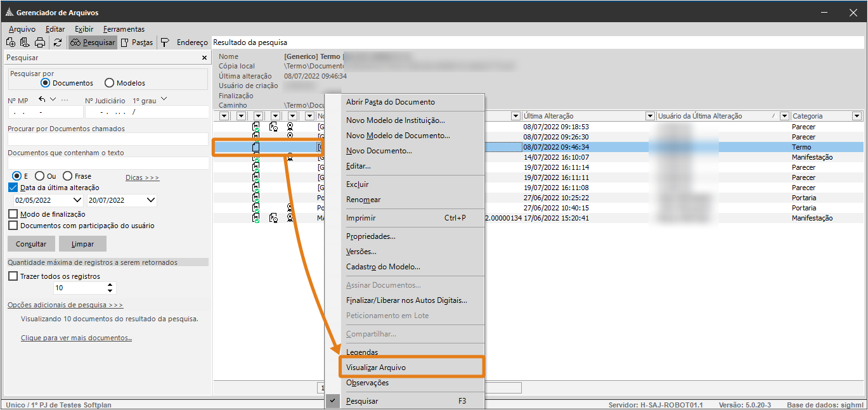Check Trazer todos os registros
The image size is (868, 410).
click(x=13, y=276)
